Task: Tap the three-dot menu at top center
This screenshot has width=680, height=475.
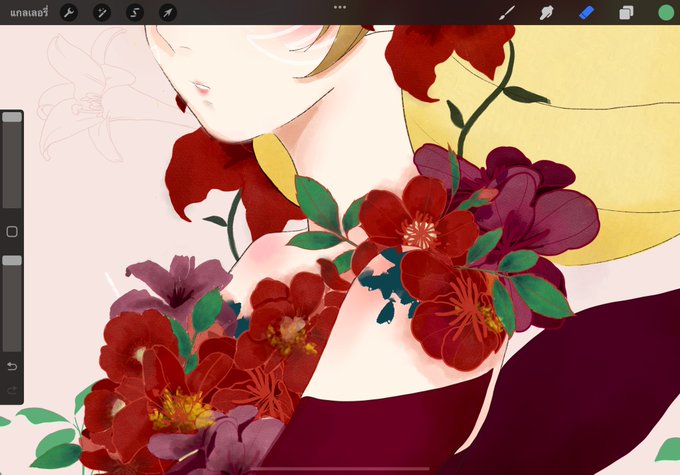Action: click(x=340, y=7)
